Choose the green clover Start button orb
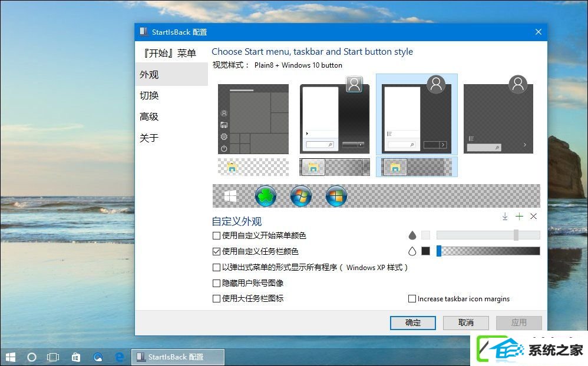This screenshot has height=366, width=588. tap(266, 196)
